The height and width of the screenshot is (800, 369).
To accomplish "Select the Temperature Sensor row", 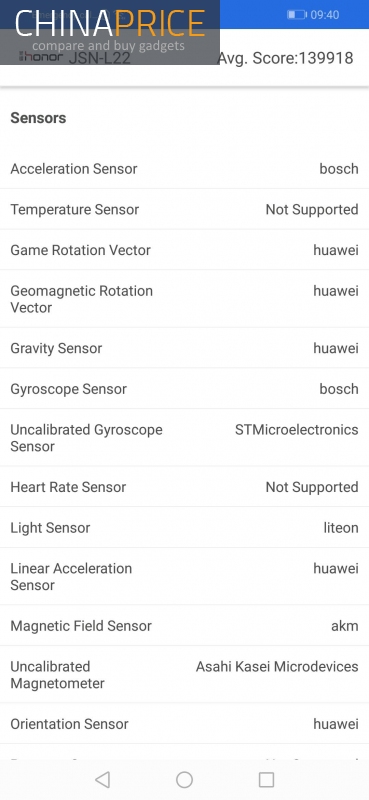I will (x=184, y=209).
